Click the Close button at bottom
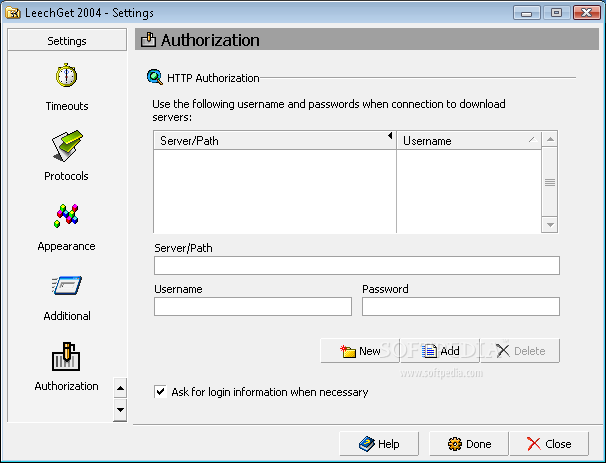The height and width of the screenshot is (463, 606). (x=549, y=444)
